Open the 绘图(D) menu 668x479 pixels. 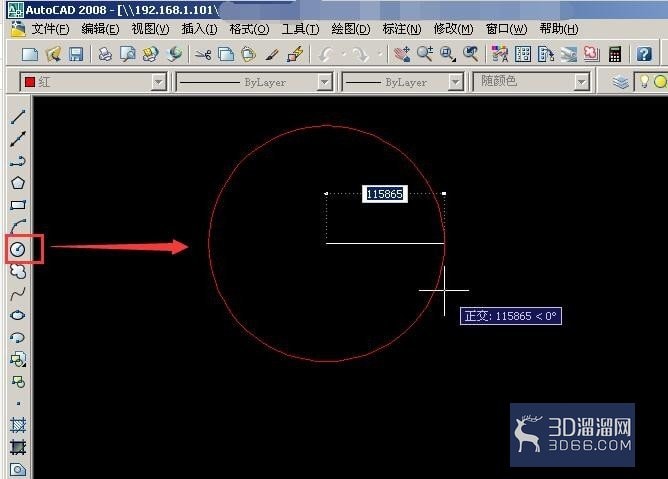[351, 29]
